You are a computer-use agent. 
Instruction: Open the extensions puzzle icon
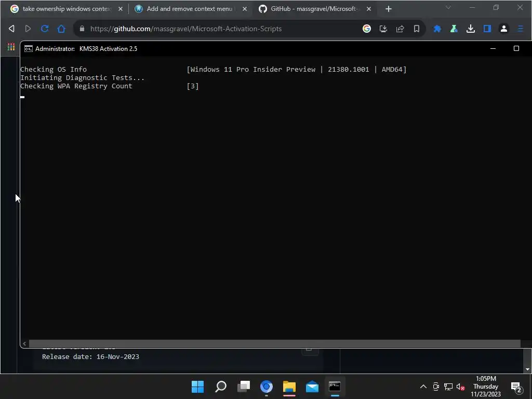(x=437, y=29)
